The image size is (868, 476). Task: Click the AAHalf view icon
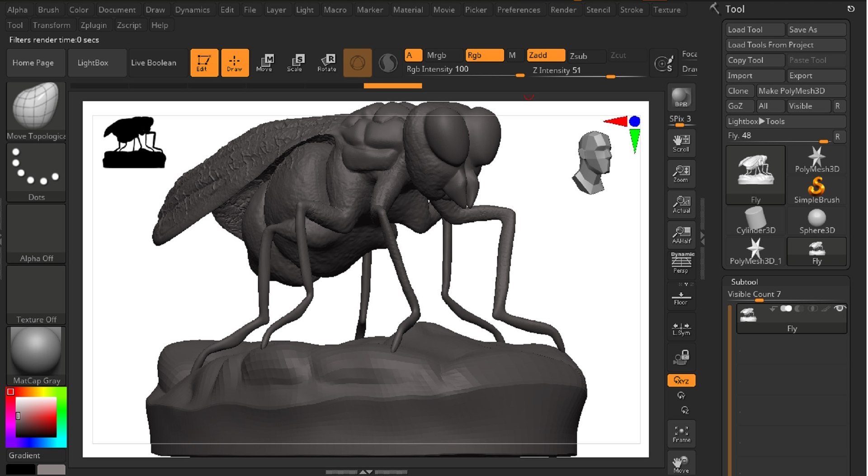coord(681,235)
